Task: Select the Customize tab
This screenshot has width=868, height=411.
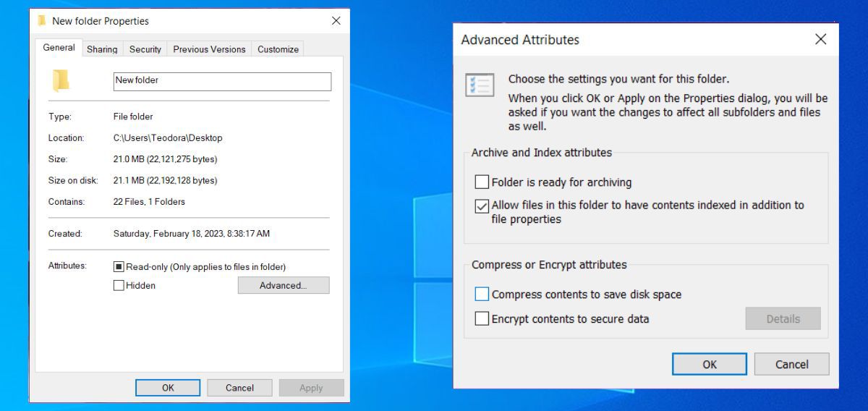Action: (x=278, y=49)
